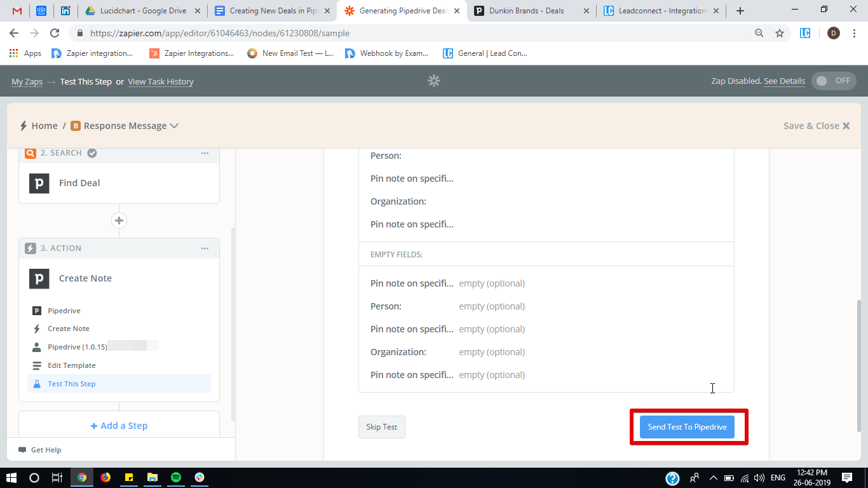The height and width of the screenshot is (488, 868).
Task: Open Firefox from the taskbar
Action: coord(105,477)
